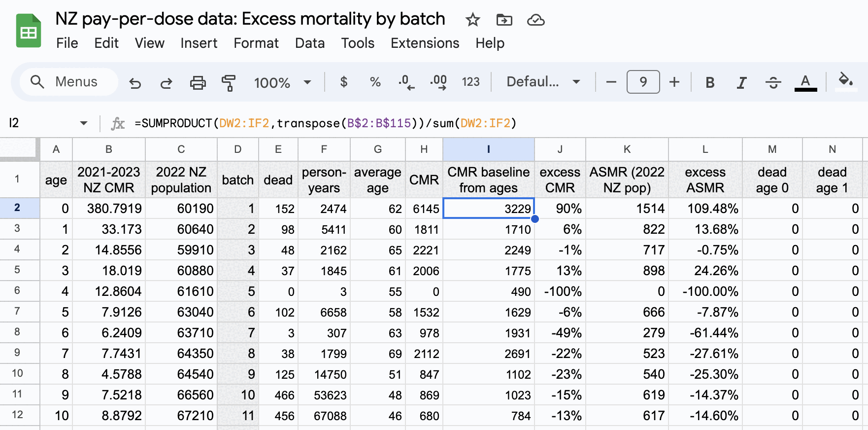Print the spreadsheet using the printer icon
Screen dimensions: 868x430
tap(198, 82)
